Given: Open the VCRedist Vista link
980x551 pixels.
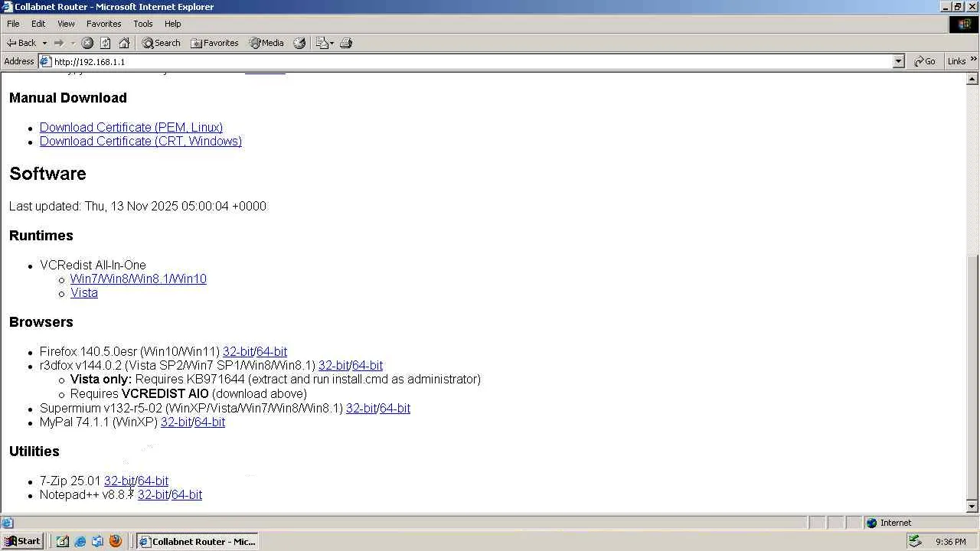Looking at the screenshot, I should (x=84, y=292).
